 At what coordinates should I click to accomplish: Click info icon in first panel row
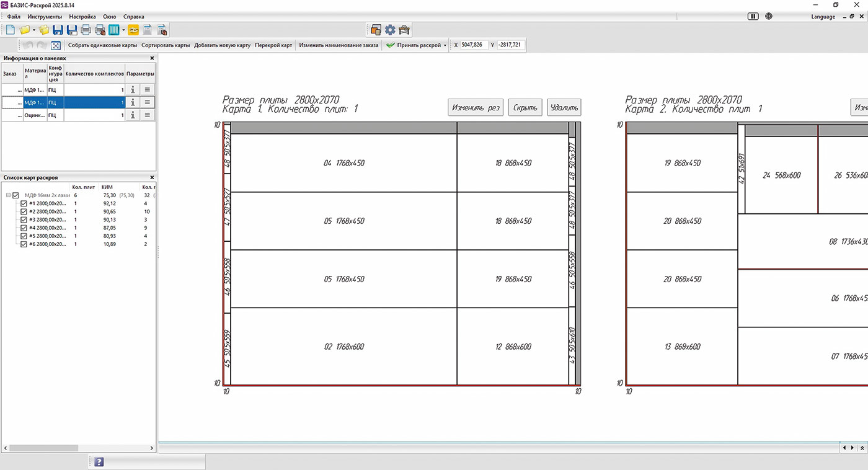(132, 89)
